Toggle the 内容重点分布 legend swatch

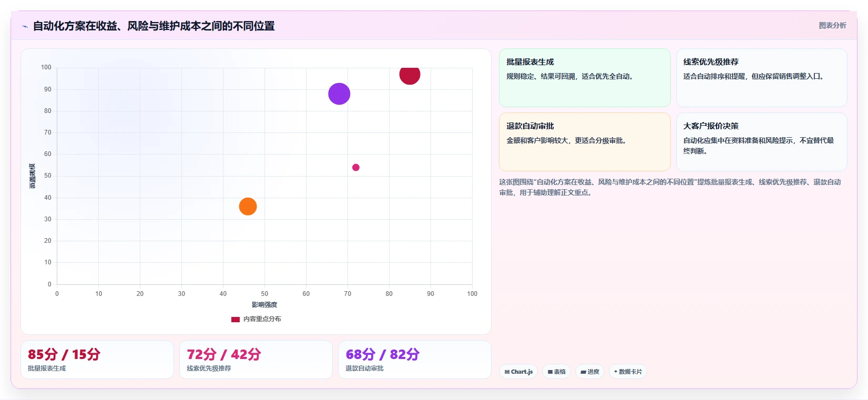click(236, 319)
